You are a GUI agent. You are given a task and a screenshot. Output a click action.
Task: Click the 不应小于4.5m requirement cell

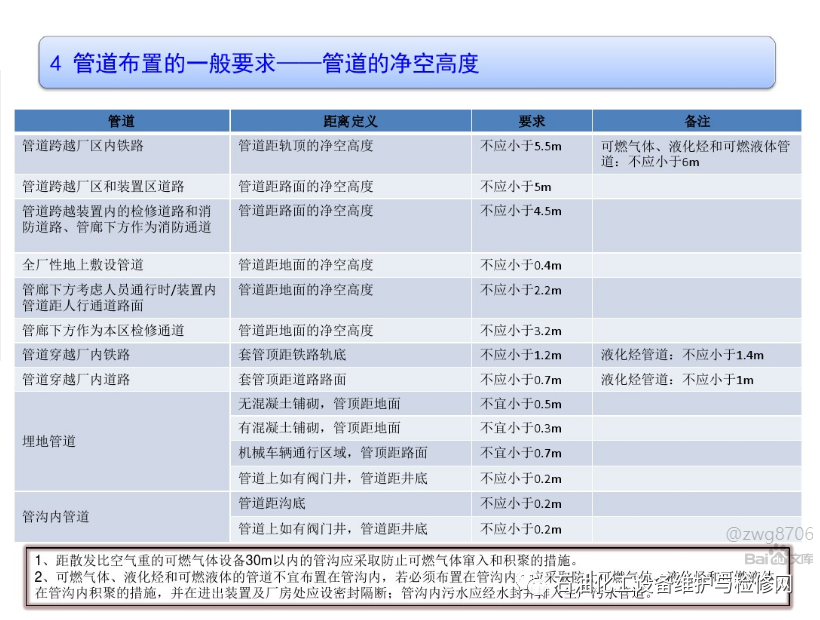coord(521,211)
